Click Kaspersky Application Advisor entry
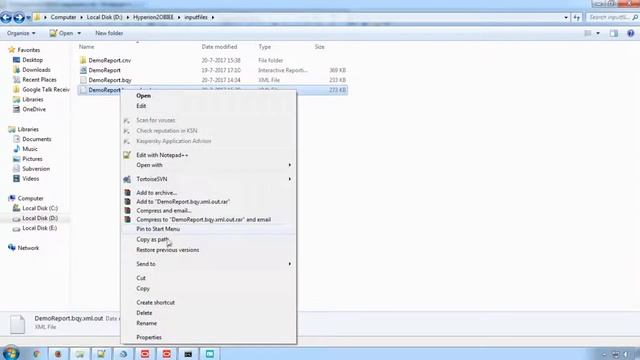 pos(173,141)
